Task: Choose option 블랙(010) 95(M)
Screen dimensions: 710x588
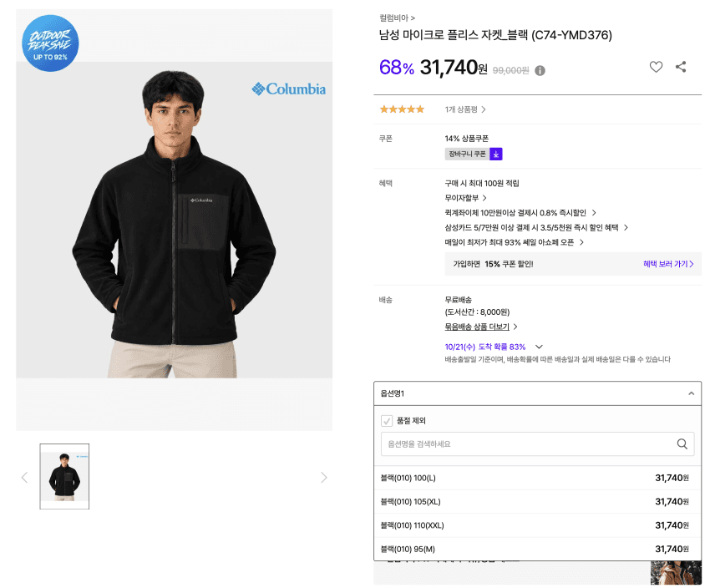Action: point(537,549)
